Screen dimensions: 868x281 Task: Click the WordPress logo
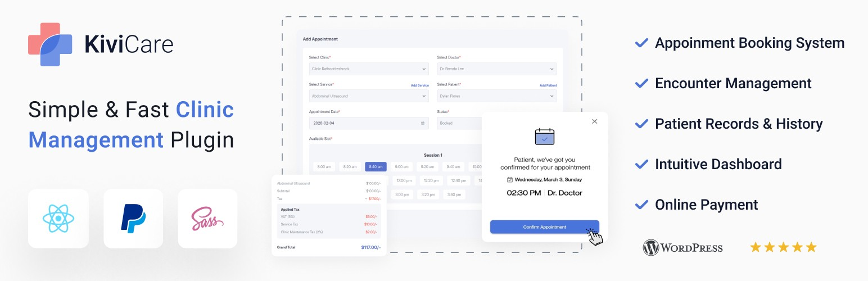point(683,247)
